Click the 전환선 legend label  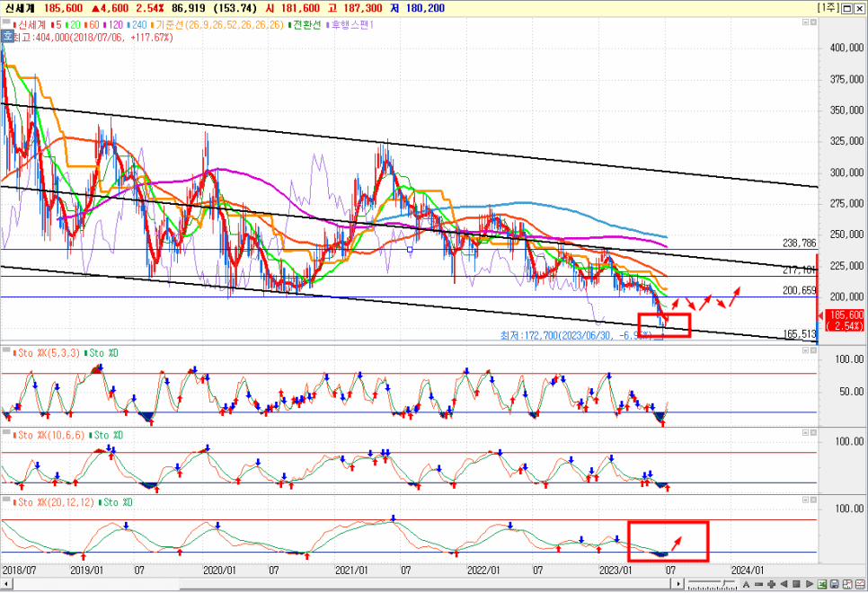[306, 25]
